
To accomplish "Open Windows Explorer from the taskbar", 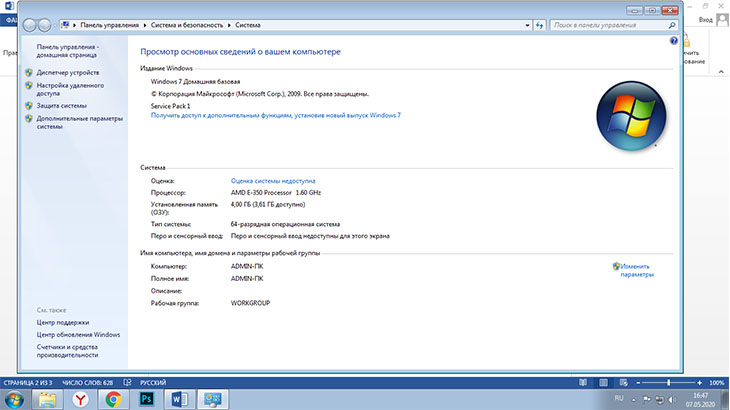I will pyautogui.click(x=47, y=398).
